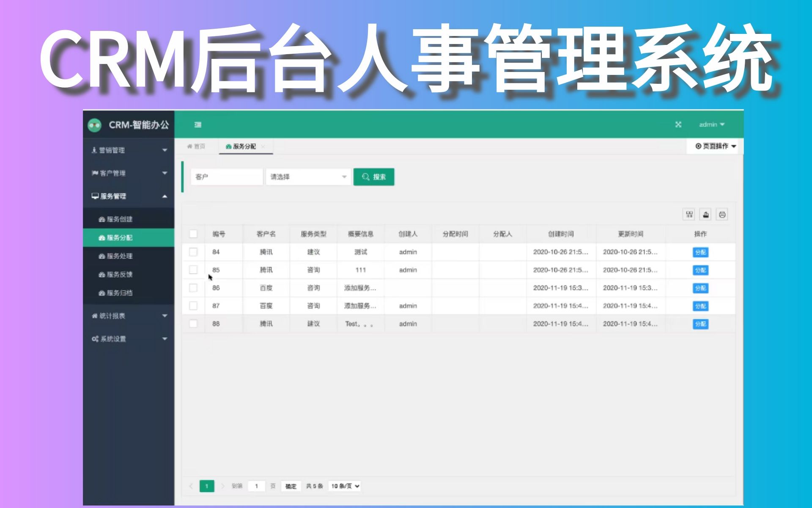Check the row 86 checkbox
This screenshot has width=812, height=508.
tap(193, 288)
